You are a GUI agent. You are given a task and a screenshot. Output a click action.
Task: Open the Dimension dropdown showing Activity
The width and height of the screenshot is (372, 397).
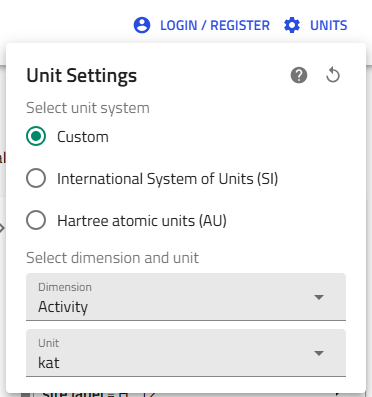[186, 297]
